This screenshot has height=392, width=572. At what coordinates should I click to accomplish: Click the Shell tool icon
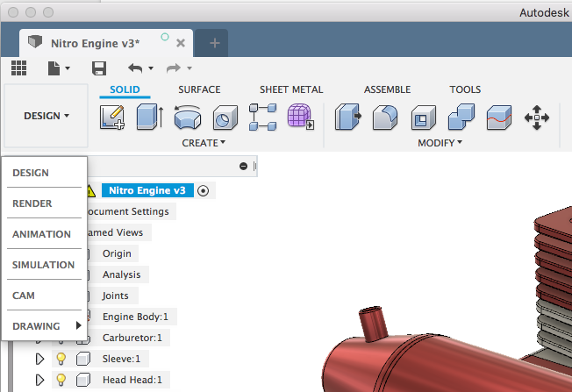pyautogui.click(x=423, y=118)
